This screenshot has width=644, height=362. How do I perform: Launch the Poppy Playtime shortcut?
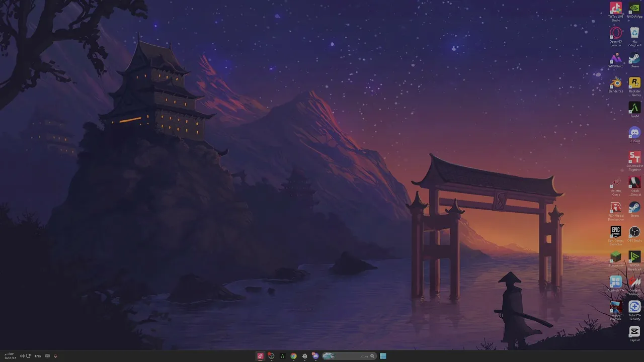pyautogui.click(x=615, y=310)
